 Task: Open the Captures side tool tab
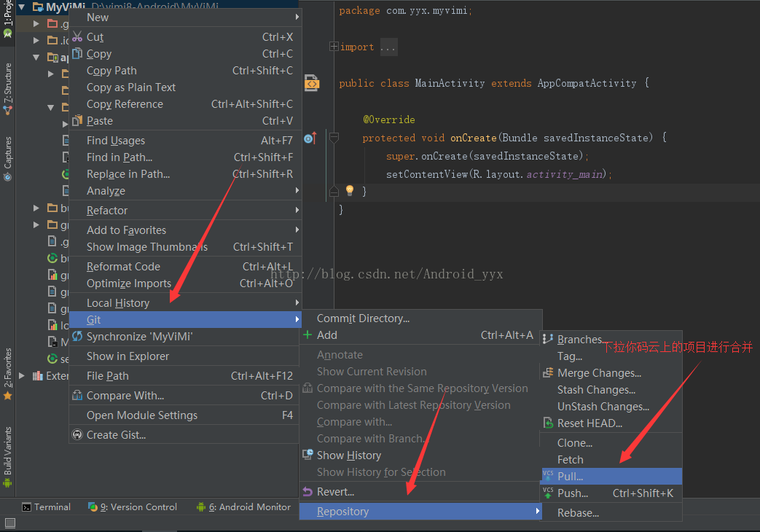pos(7,158)
